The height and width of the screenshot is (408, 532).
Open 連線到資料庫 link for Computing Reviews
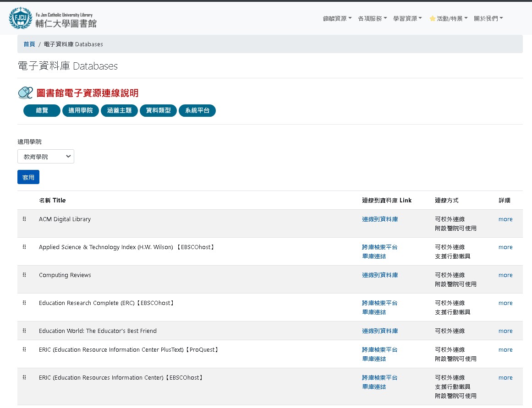[x=380, y=275]
